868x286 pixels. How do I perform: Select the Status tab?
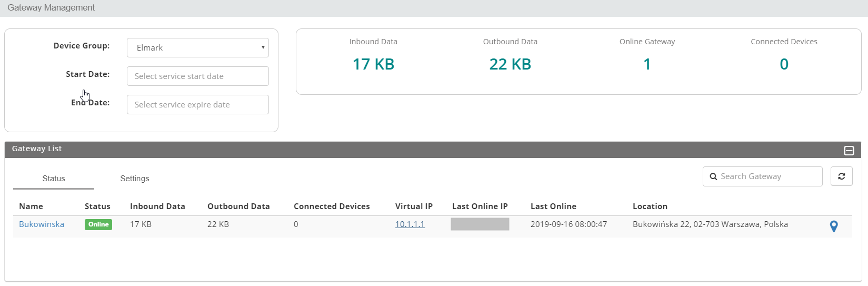[54, 179]
